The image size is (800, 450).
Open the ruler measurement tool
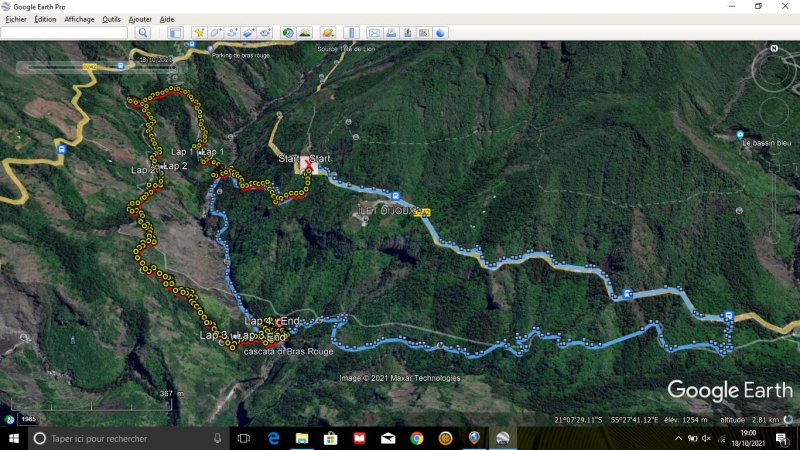[350, 33]
